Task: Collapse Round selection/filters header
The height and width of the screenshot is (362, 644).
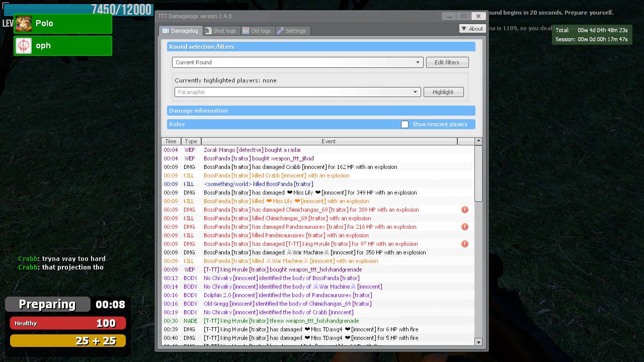Action: click(321, 47)
